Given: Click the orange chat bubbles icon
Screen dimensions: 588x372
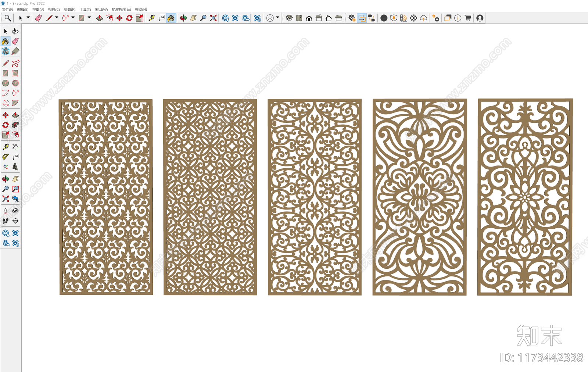Looking at the screenshot, I should [448, 18].
